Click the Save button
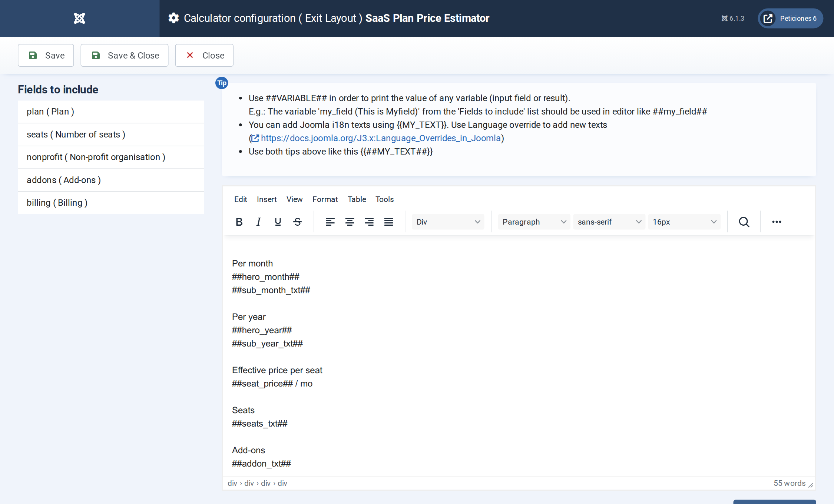The height and width of the screenshot is (504, 834). pyautogui.click(x=46, y=55)
